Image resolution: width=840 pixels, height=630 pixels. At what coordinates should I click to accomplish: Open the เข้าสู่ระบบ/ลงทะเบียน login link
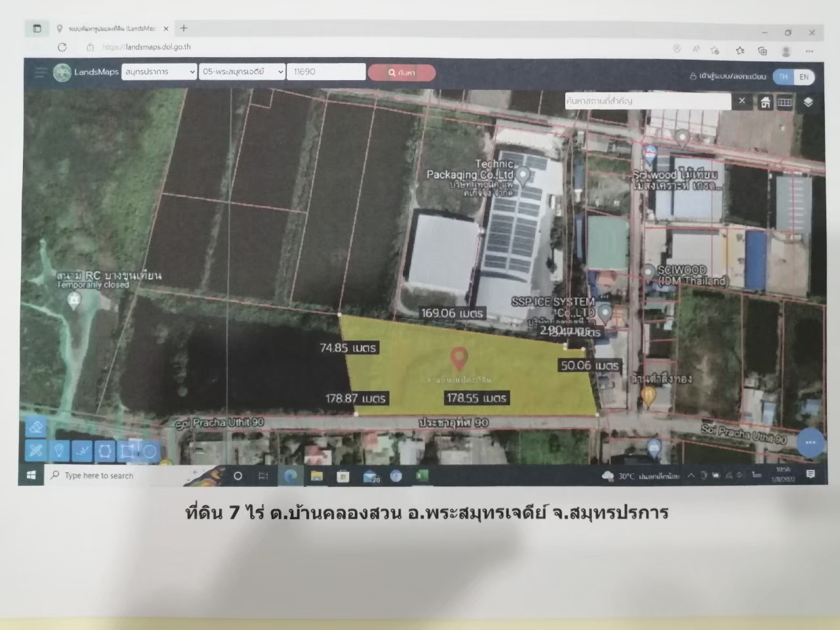pos(728,76)
